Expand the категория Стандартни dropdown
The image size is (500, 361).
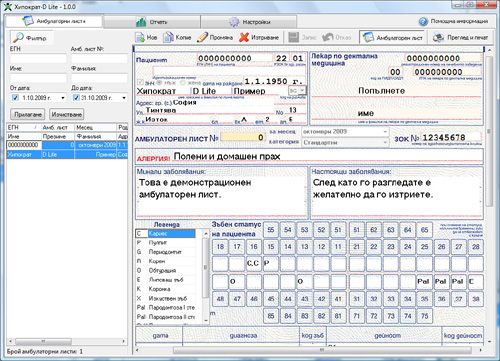tap(385, 143)
